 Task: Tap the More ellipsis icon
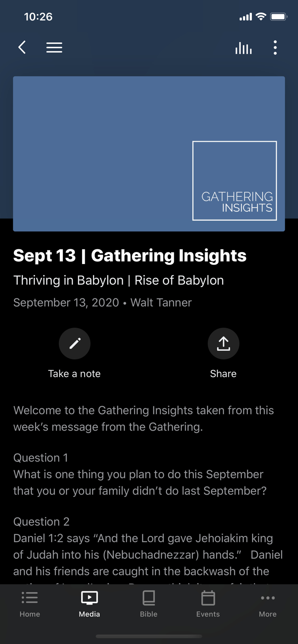click(x=267, y=598)
